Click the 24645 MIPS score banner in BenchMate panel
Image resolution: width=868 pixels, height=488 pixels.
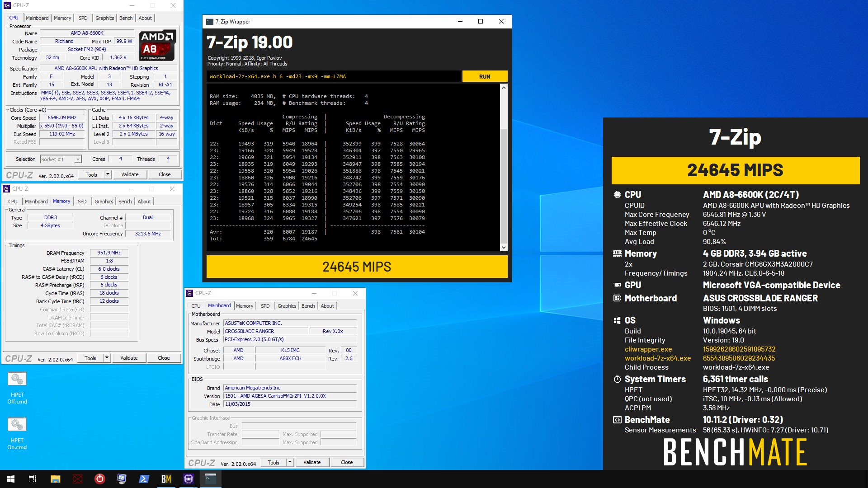pos(736,170)
